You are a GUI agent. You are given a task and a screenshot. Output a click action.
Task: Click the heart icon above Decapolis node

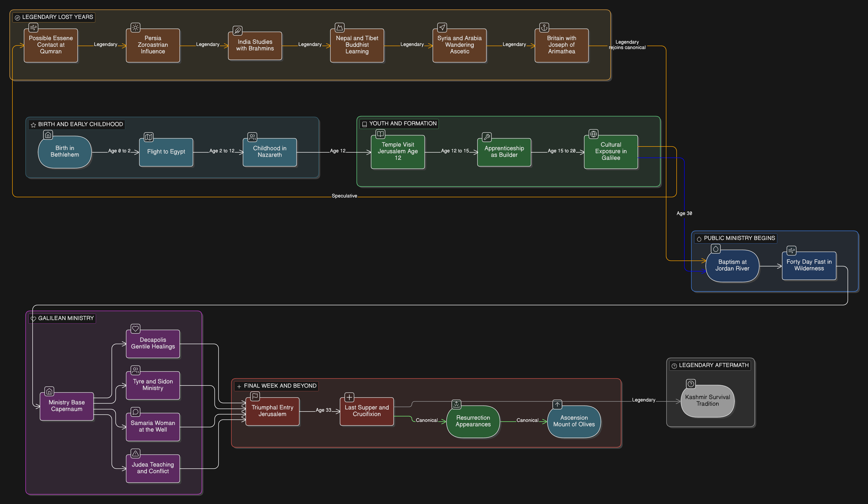[135, 329]
